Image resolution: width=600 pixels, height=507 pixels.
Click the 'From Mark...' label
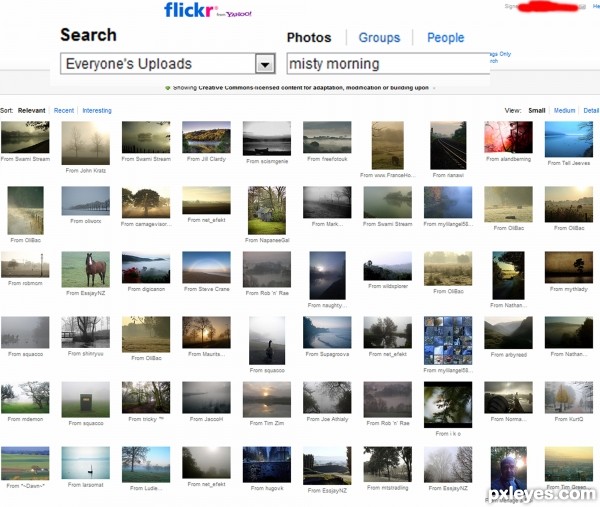327,224
